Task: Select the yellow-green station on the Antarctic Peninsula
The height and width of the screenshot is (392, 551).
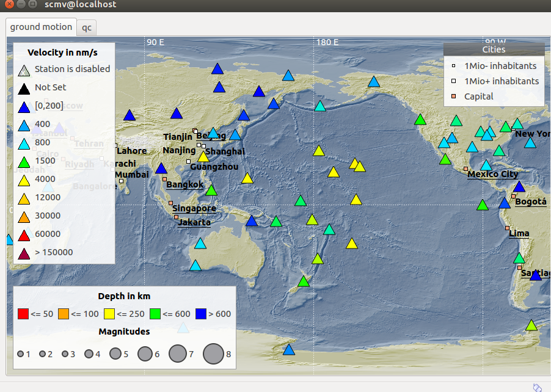Action: pyautogui.click(x=531, y=325)
